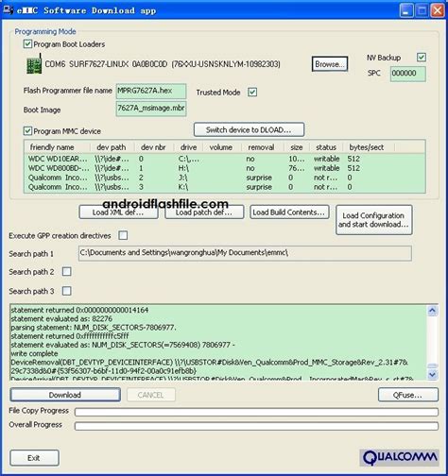The height and width of the screenshot is (476, 448).
Task: Click Load Configuration and start download
Action: [374, 220]
